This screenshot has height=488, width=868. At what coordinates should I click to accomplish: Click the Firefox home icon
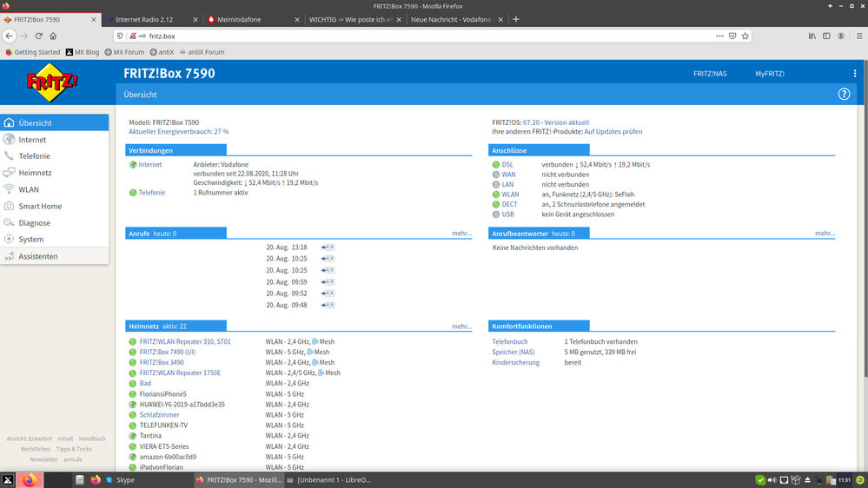tap(53, 36)
